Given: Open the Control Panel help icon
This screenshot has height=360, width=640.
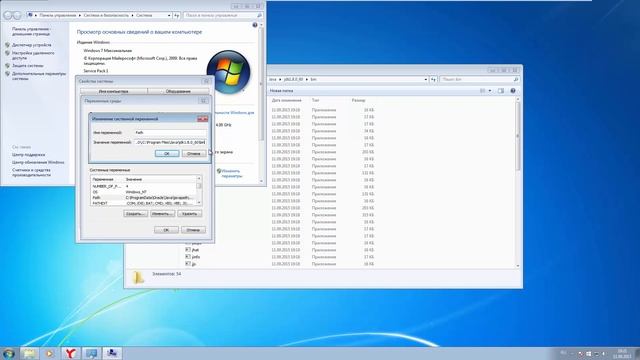Looking at the screenshot, I should 255,25.
